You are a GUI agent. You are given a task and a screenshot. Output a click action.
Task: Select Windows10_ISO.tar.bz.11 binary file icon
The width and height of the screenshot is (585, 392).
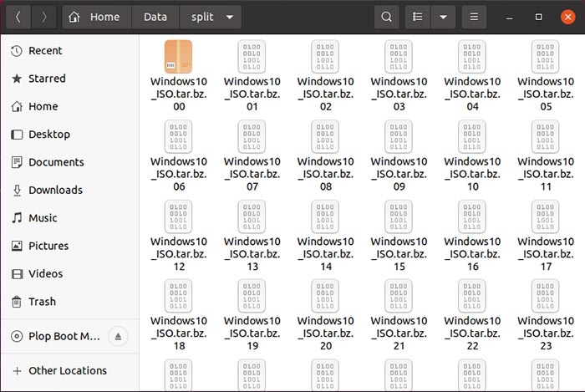[x=546, y=136]
